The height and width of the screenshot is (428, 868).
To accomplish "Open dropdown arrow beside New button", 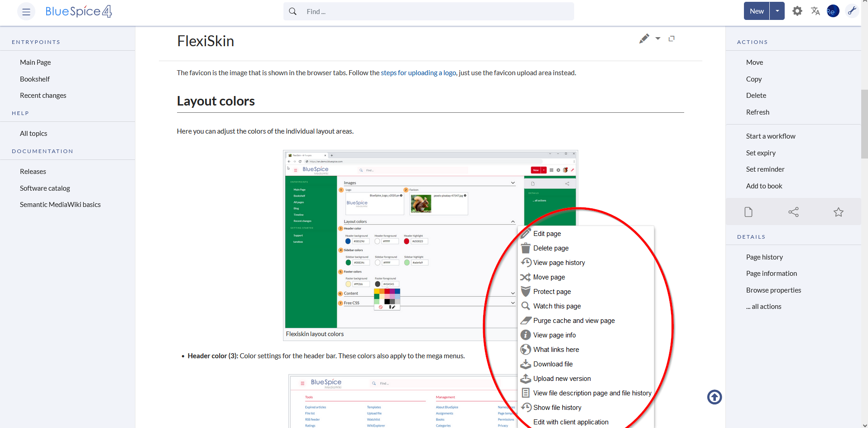I will (x=777, y=11).
